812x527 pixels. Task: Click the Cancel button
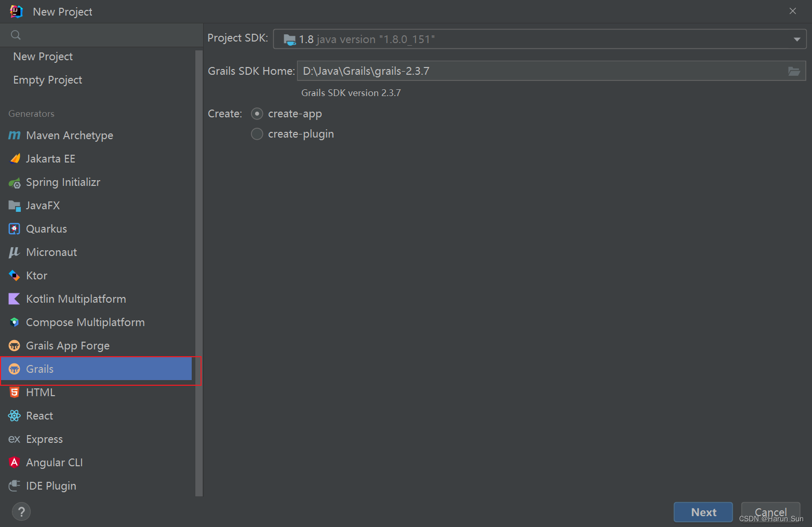click(x=770, y=512)
